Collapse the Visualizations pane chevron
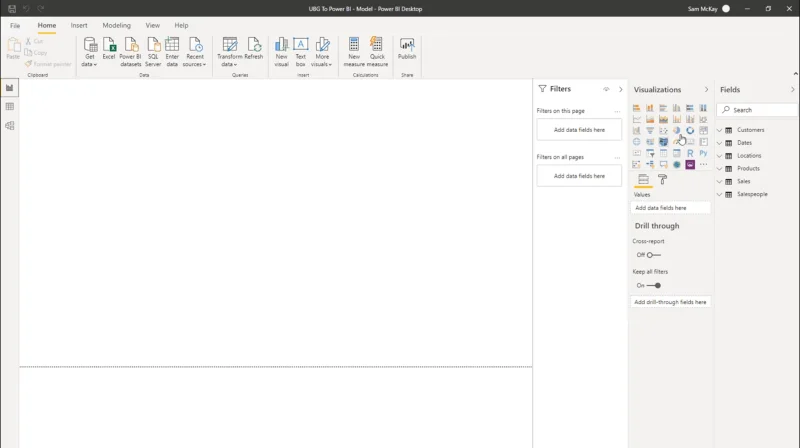Screen dimensions: 800x448 coord(706,89)
